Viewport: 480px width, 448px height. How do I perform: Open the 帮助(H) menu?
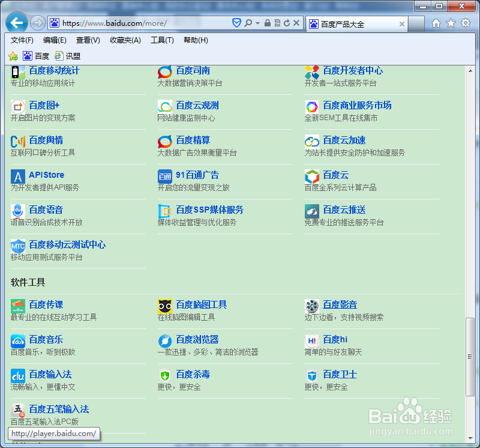[x=196, y=40]
